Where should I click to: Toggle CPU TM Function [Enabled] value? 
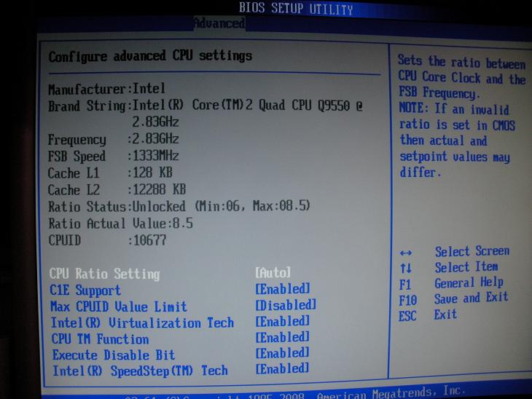(x=283, y=337)
